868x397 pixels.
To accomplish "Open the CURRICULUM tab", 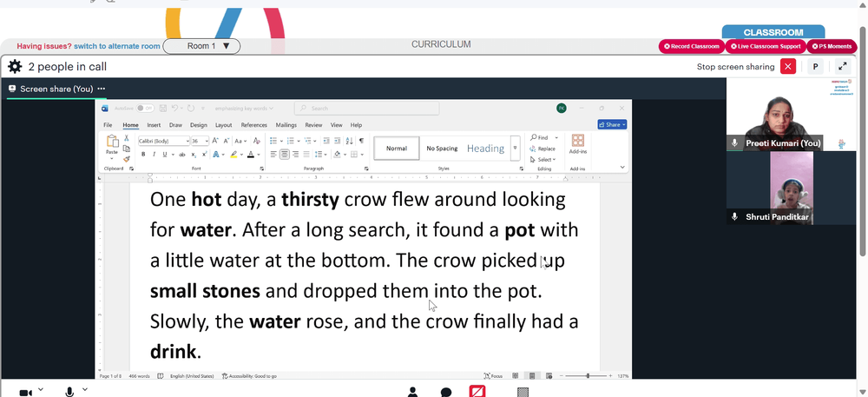I will (441, 44).
